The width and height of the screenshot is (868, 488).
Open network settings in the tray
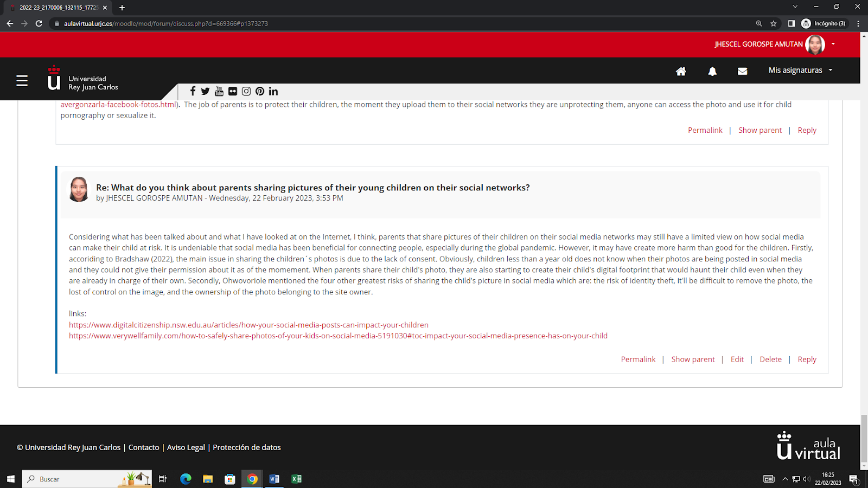(796, 479)
